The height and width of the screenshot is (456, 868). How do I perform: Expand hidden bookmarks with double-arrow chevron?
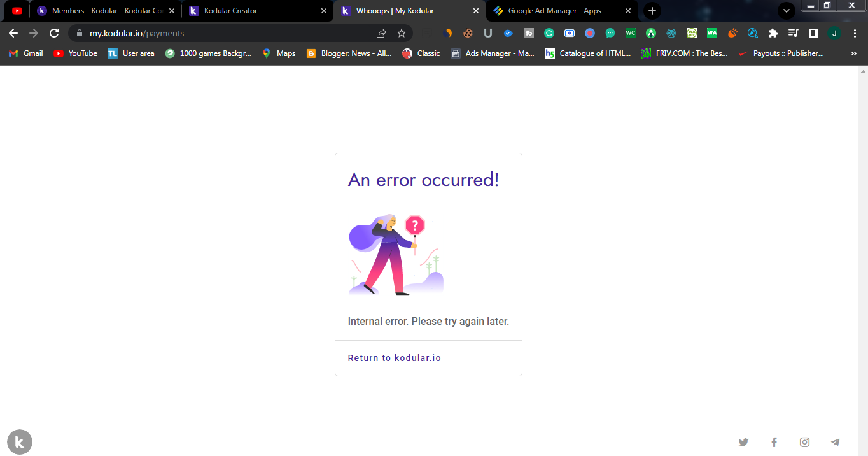853,53
